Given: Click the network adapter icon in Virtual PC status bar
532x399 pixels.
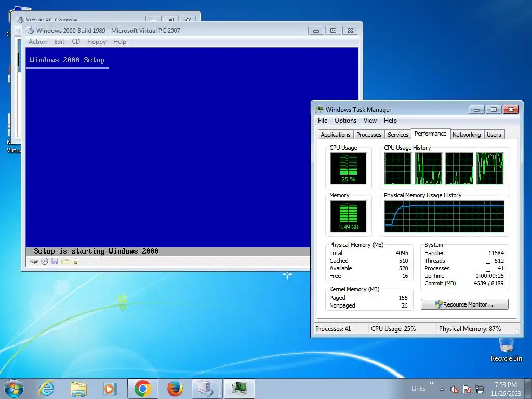Looking at the screenshot, I should 76,262.
